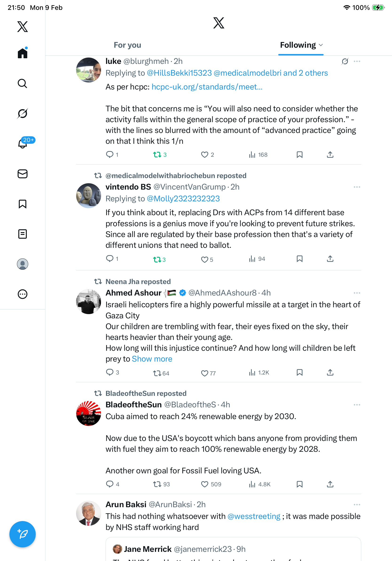This screenshot has width=392, height=561.
Task: Open Lists icon in sidebar
Action: click(23, 234)
